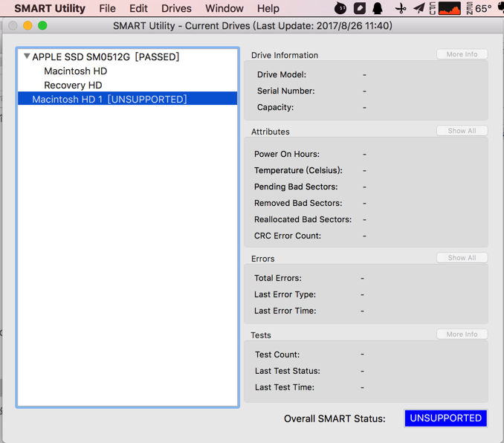Collapse the APPLE SSD SM0512G disclosure triangle
The width and height of the screenshot is (504, 443).
[27, 56]
